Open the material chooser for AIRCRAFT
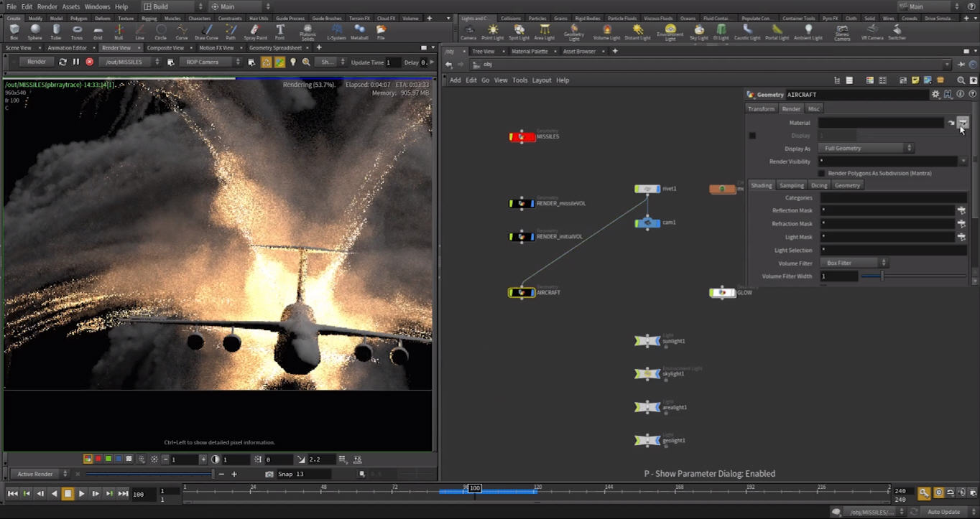Viewport: 980px width, 519px height. coord(963,123)
